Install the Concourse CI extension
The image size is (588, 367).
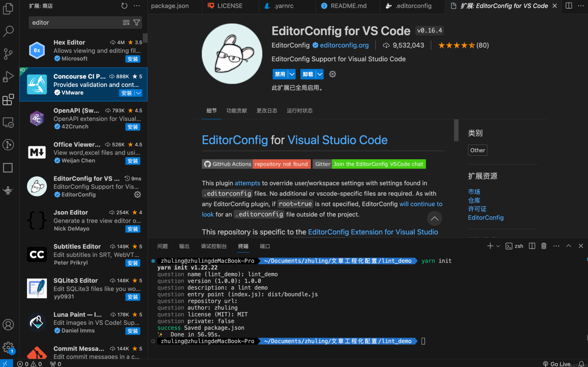tap(127, 93)
